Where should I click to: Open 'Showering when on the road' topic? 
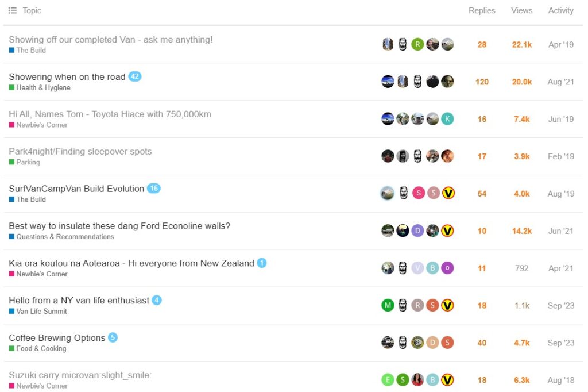pyautogui.click(x=67, y=77)
